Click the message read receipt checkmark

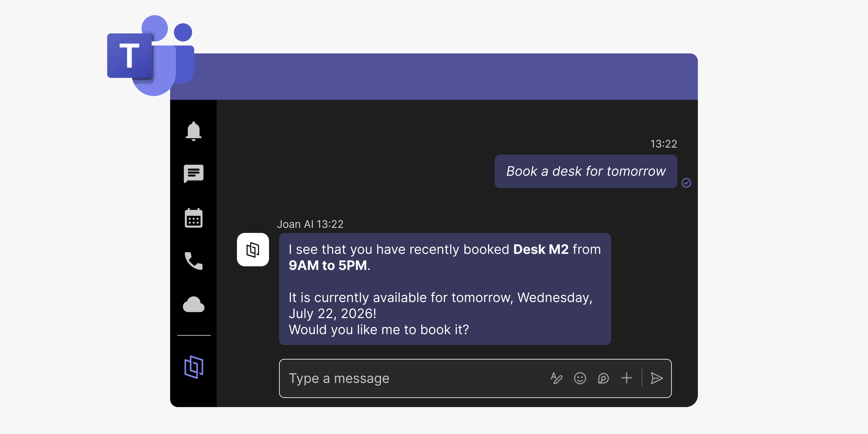(686, 183)
